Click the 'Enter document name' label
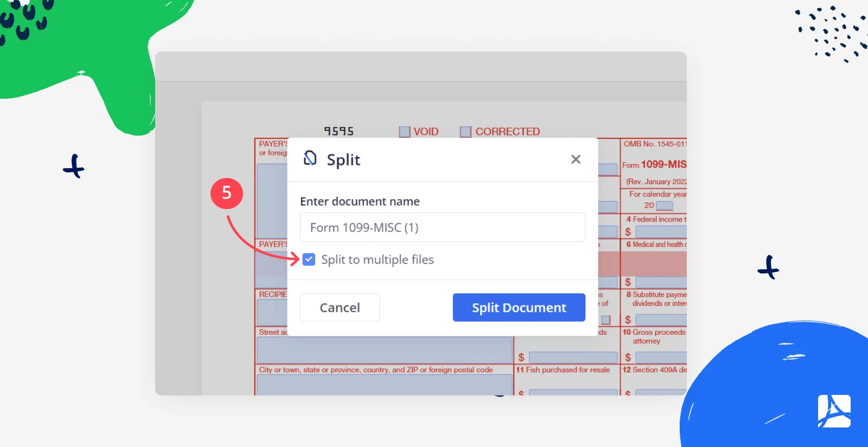 [x=360, y=201]
